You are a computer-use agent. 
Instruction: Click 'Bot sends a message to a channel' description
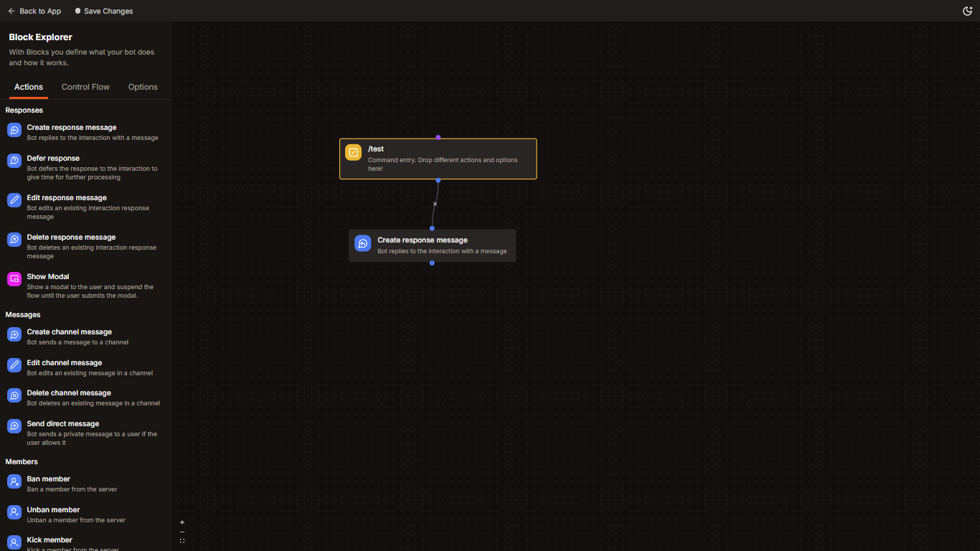[77, 342]
